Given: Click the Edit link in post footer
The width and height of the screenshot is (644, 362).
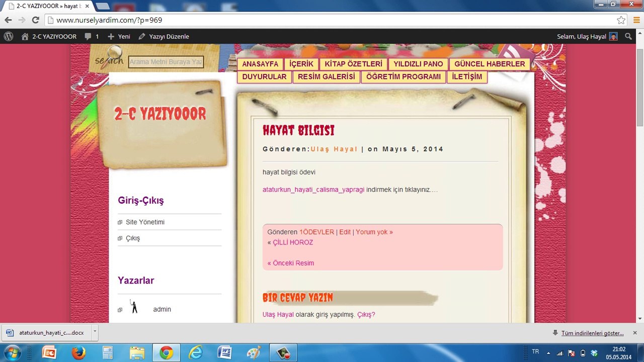Looking at the screenshot, I should point(345,232).
